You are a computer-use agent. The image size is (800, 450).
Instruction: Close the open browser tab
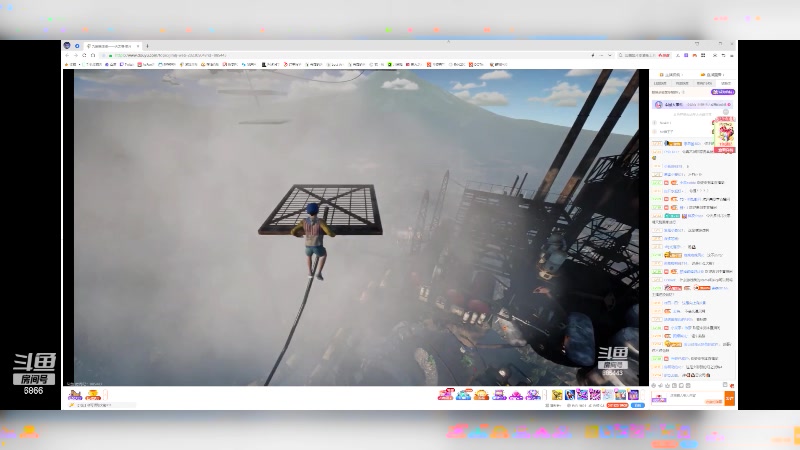pos(138,46)
